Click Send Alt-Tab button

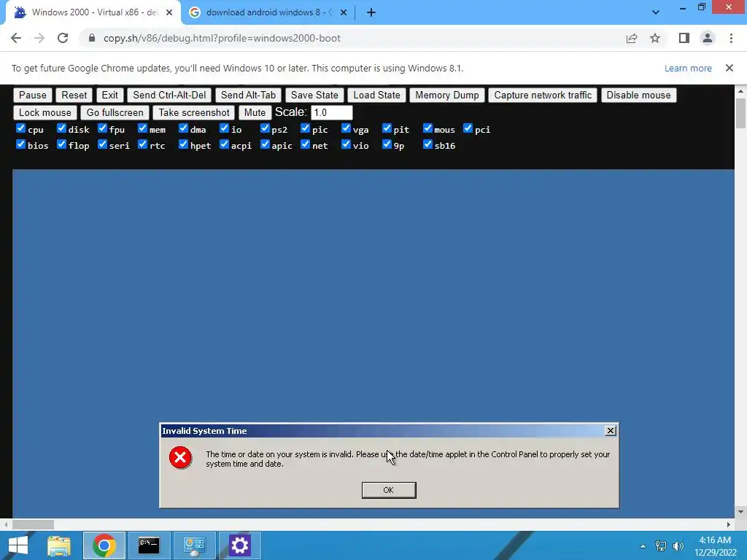pyautogui.click(x=248, y=96)
